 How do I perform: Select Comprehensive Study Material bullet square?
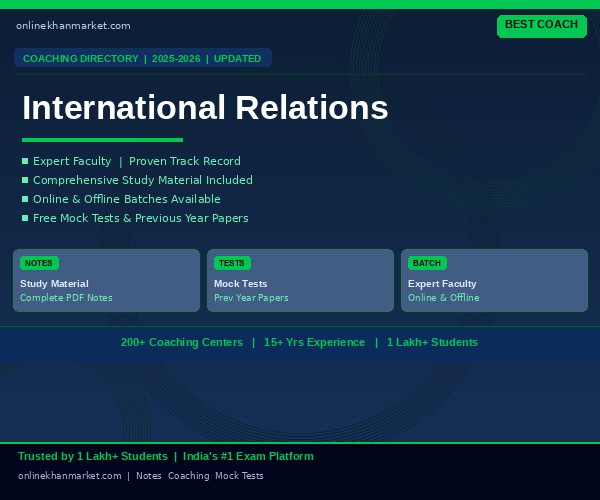point(25,180)
